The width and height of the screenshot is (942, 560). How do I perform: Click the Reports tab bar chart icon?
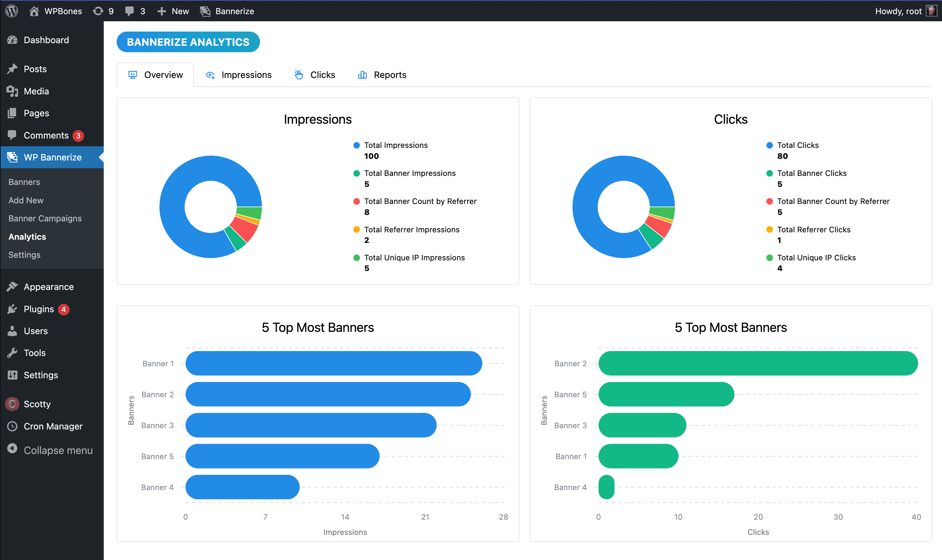click(362, 75)
